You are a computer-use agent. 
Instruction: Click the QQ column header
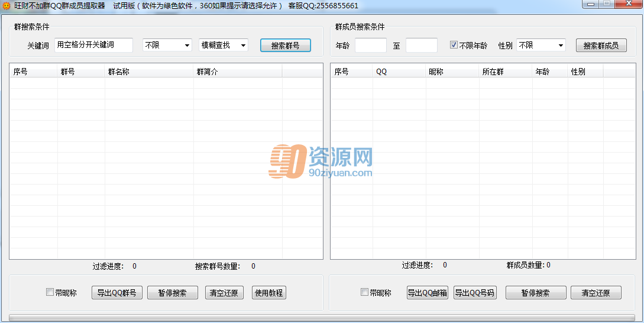click(x=399, y=72)
